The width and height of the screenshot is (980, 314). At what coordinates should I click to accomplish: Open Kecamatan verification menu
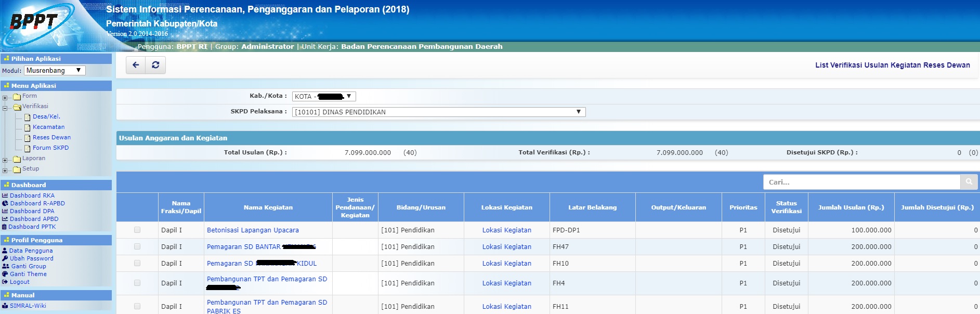coord(49,127)
